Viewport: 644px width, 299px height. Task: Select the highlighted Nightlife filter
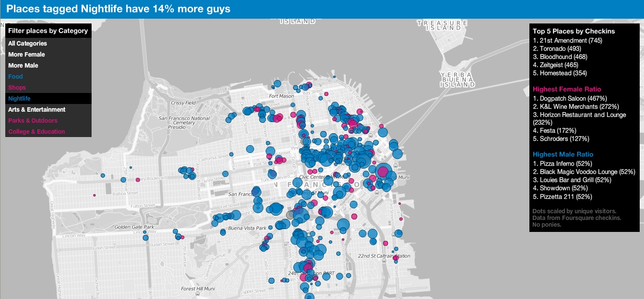click(x=19, y=99)
